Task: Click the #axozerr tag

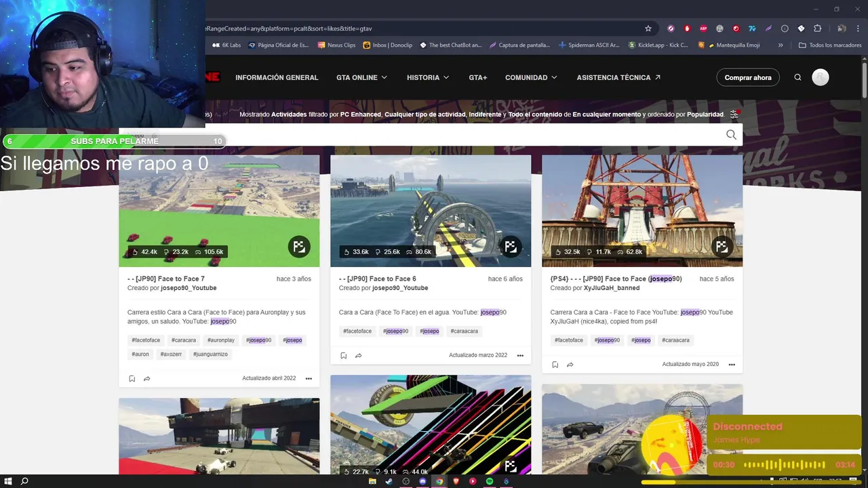Action: 171,354
